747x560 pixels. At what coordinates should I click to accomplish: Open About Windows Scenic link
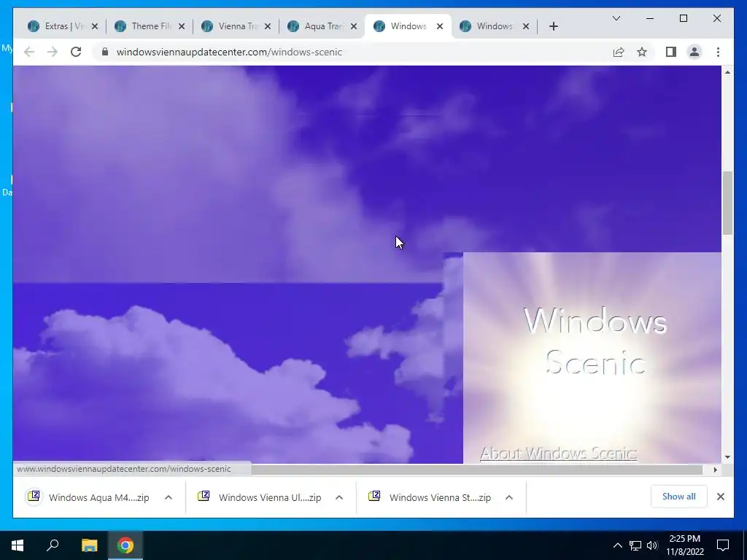click(558, 454)
